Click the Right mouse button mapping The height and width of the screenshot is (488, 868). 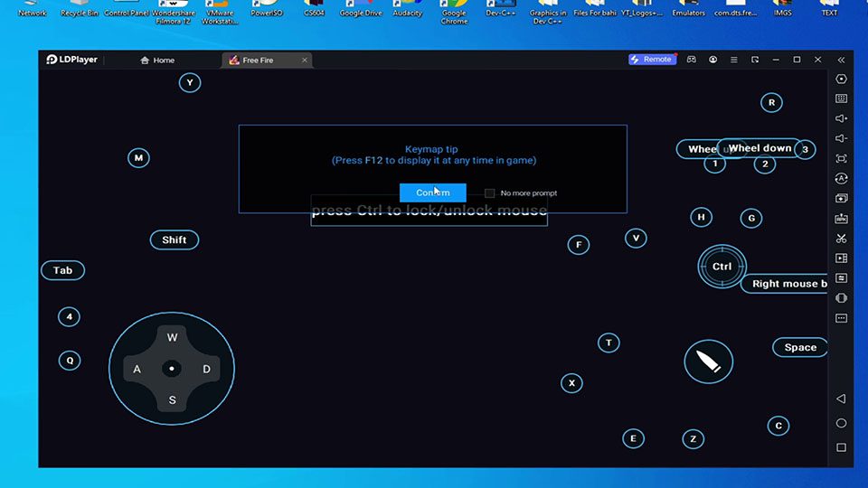click(x=785, y=284)
